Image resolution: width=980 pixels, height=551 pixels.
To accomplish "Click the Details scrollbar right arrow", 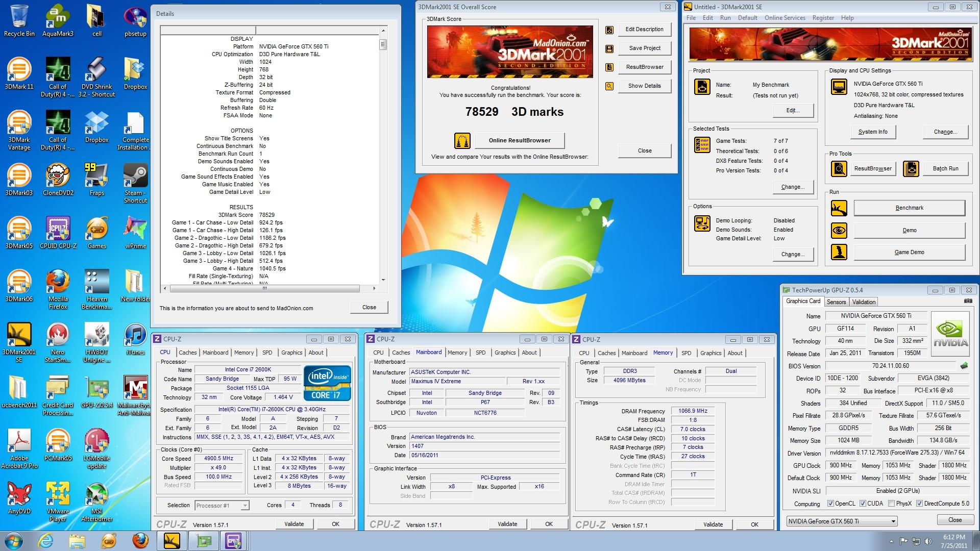I will coord(374,288).
